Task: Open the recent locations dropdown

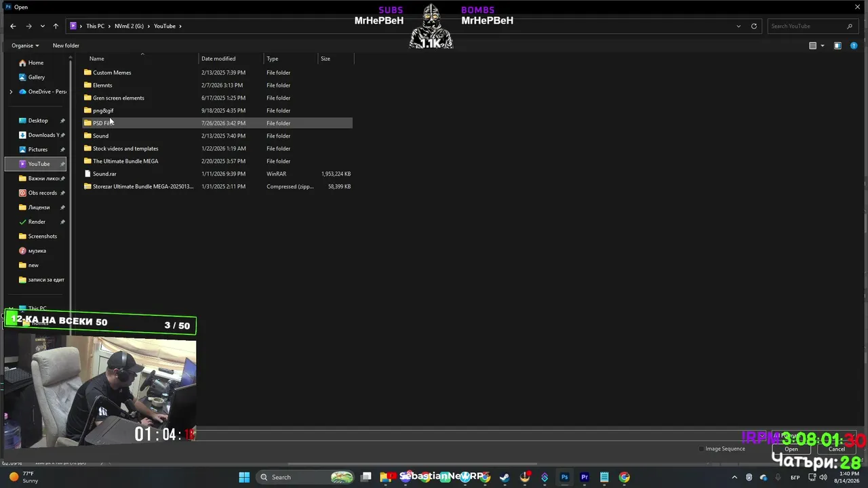Action: [x=42, y=26]
